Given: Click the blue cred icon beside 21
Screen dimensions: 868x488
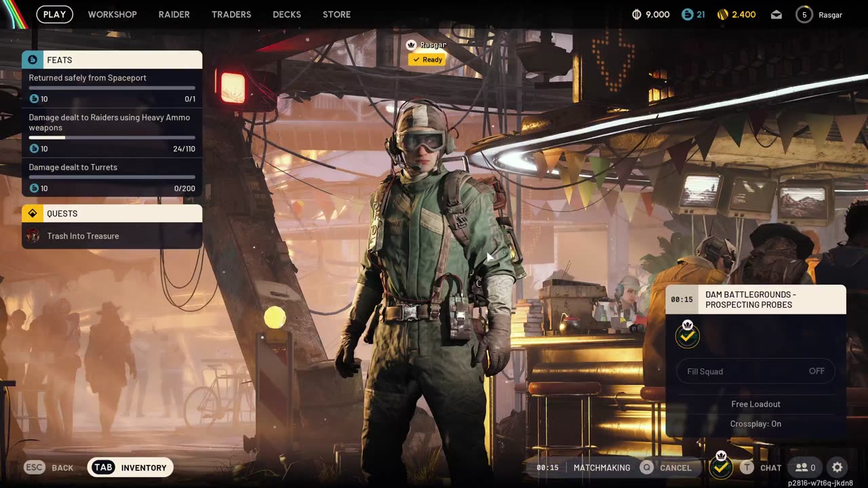Looking at the screenshot, I should (687, 14).
